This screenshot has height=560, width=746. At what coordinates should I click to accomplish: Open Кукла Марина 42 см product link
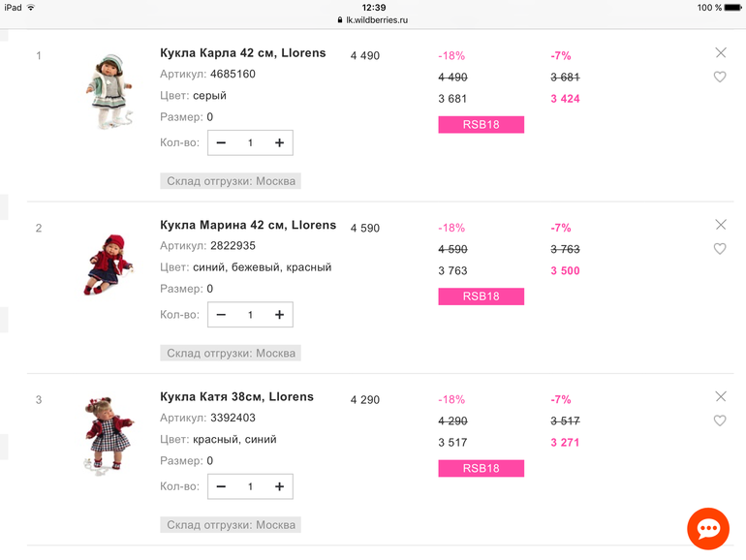[248, 225]
